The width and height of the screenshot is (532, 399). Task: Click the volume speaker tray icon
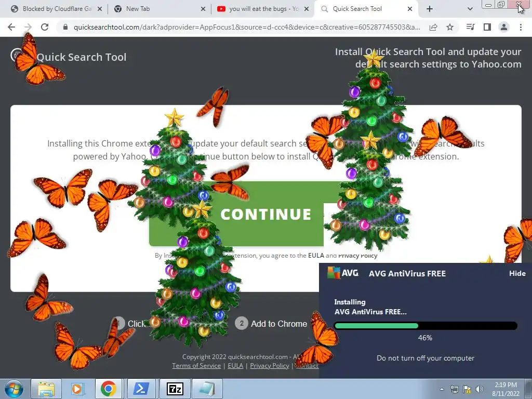tap(480, 389)
